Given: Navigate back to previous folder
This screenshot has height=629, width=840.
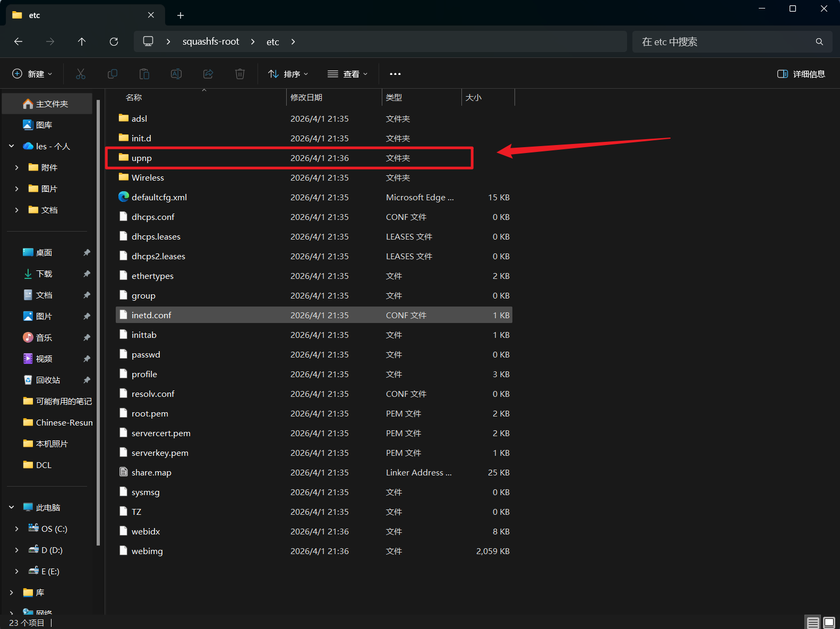Looking at the screenshot, I should point(18,41).
